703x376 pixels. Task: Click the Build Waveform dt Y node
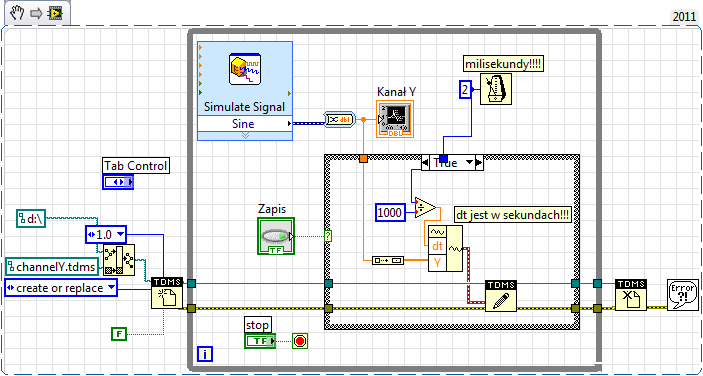(446, 249)
